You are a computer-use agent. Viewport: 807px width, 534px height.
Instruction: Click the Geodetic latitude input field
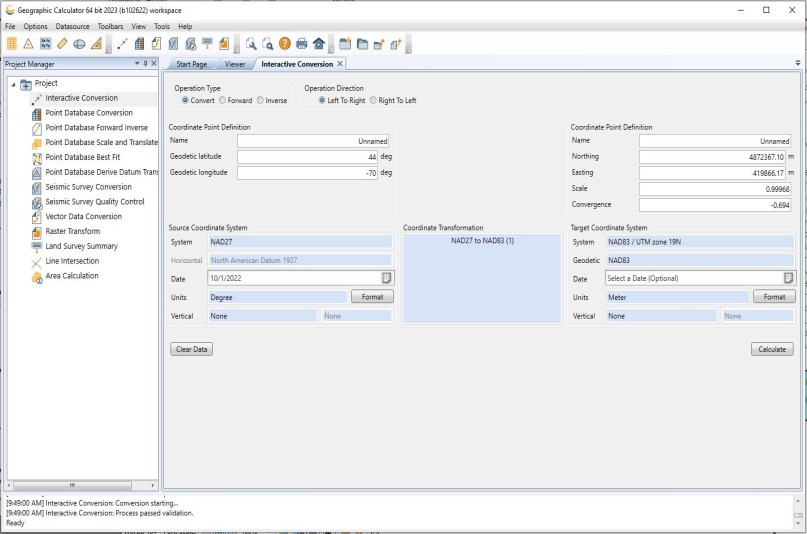308,157
